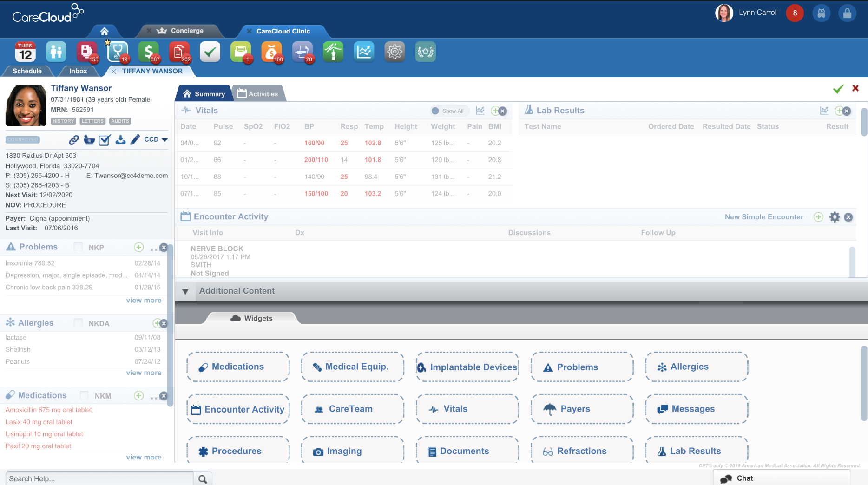Open the Encounter Activity gear settings
Image resolution: width=868 pixels, height=485 pixels.
coord(835,217)
